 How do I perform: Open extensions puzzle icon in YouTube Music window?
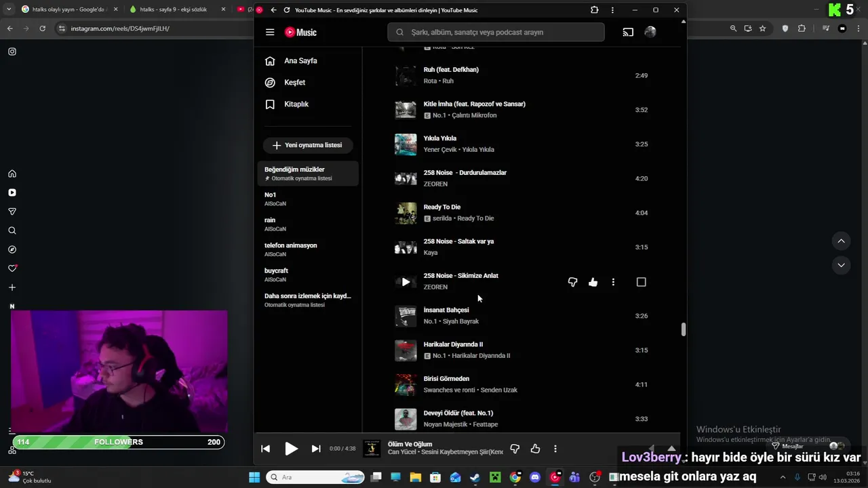pyautogui.click(x=595, y=10)
